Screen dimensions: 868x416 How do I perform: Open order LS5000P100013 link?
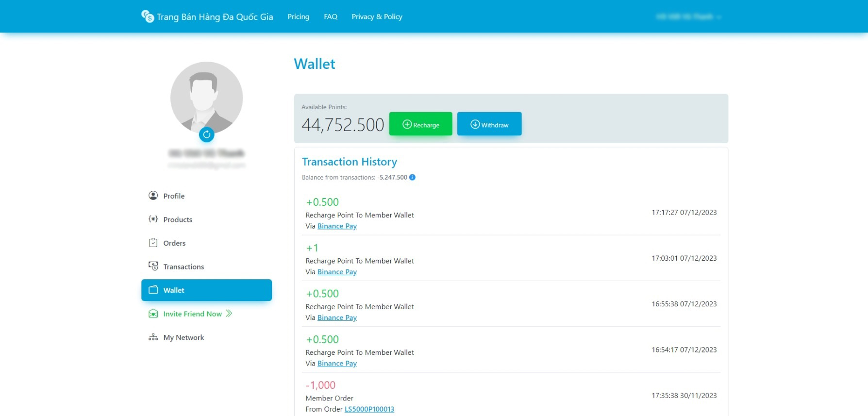pyautogui.click(x=369, y=409)
